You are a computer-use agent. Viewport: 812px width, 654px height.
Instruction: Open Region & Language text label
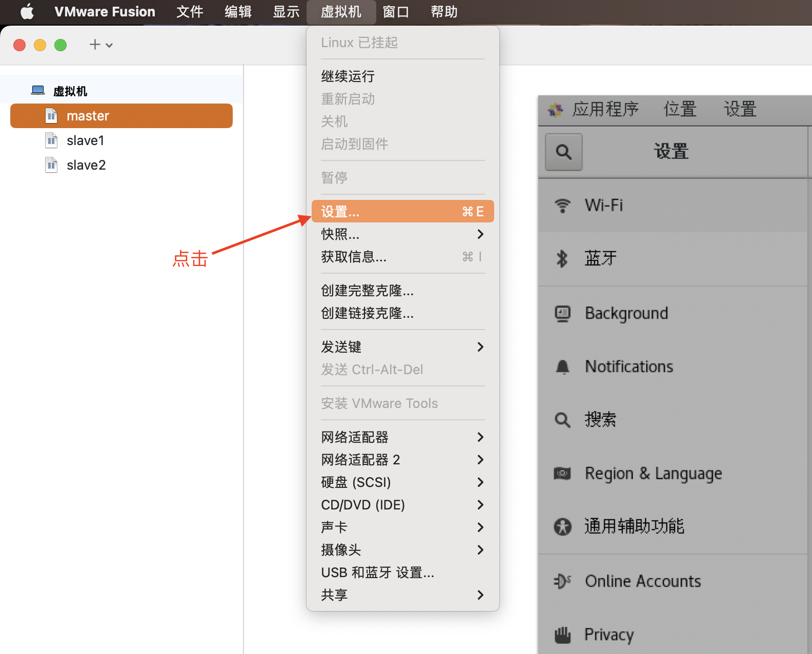(x=654, y=474)
